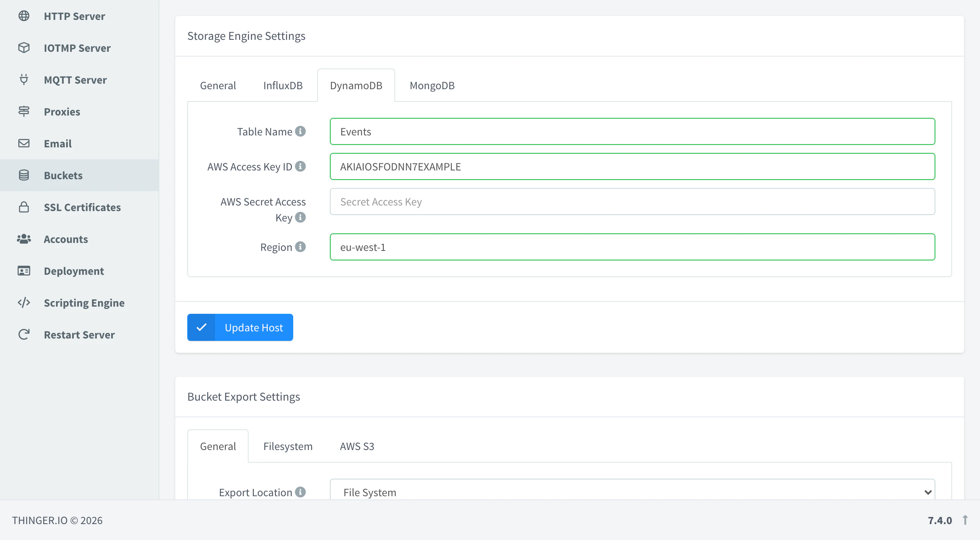Show info tooltip for Export Location
Viewport: 980px width, 540px height.
300,492
